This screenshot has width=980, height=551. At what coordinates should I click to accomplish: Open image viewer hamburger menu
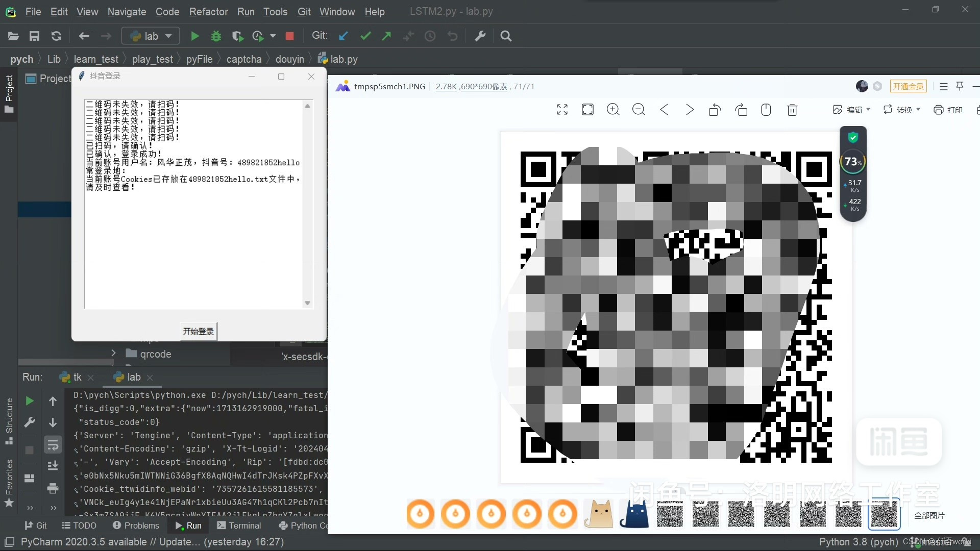click(x=943, y=87)
